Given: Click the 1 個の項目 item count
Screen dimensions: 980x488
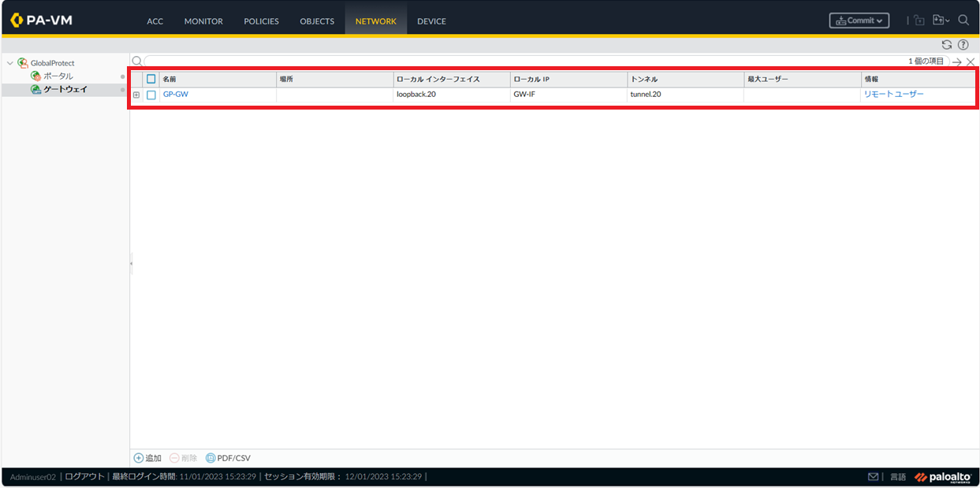Looking at the screenshot, I should click(x=926, y=61).
